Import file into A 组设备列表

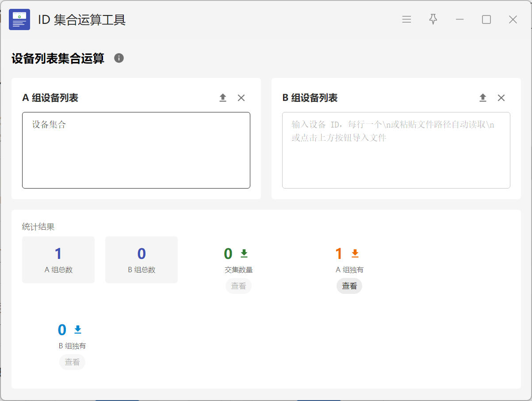(x=223, y=98)
